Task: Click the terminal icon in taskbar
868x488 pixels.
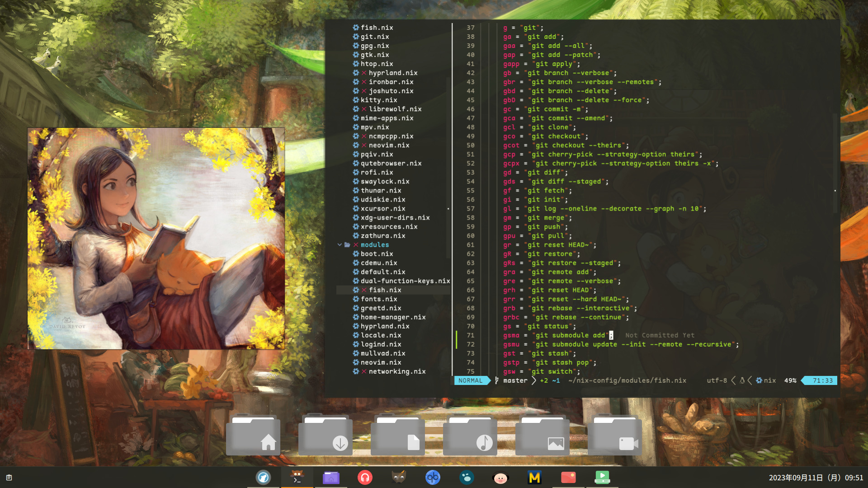Action: click(x=297, y=477)
